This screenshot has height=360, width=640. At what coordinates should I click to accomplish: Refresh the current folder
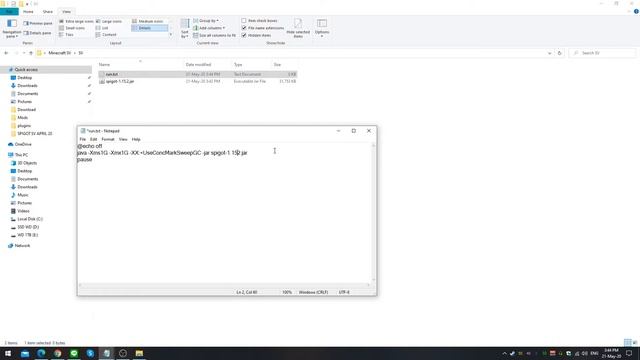point(560,53)
